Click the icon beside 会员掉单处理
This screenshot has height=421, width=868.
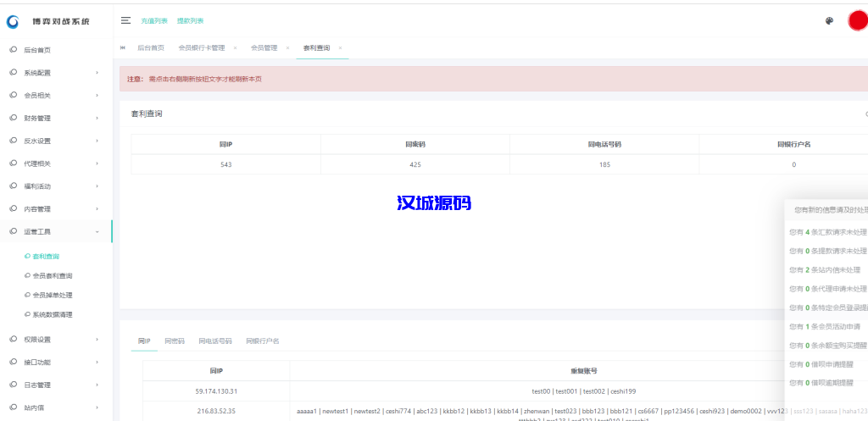28,295
